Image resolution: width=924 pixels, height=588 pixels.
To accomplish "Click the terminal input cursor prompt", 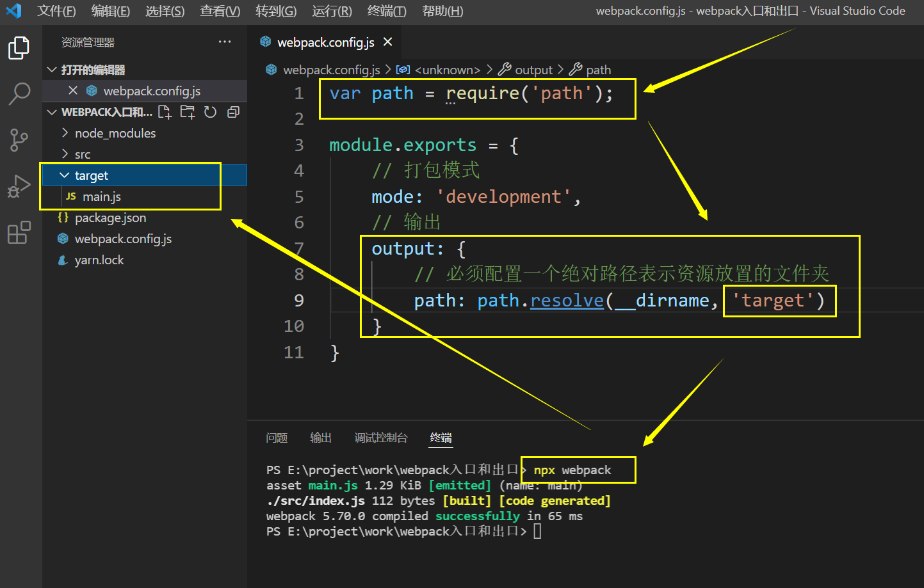I will 537,531.
